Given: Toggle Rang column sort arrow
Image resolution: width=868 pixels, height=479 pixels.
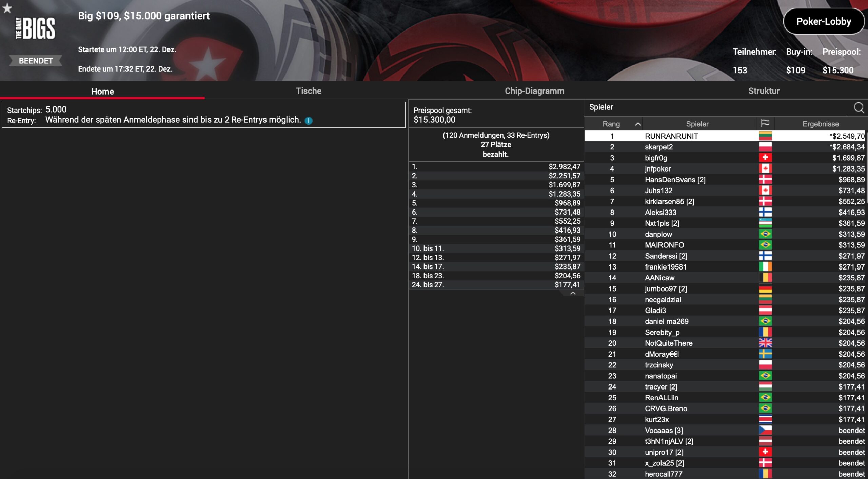Looking at the screenshot, I should click(638, 124).
